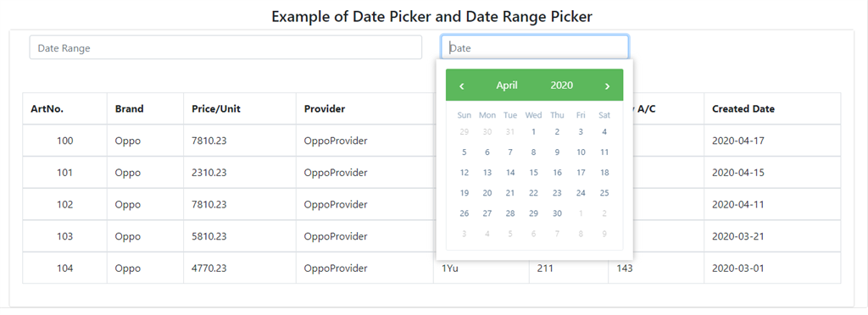The height and width of the screenshot is (315, 868).
Task: Select April 11 in the calendar
Action: click(604, 152)
